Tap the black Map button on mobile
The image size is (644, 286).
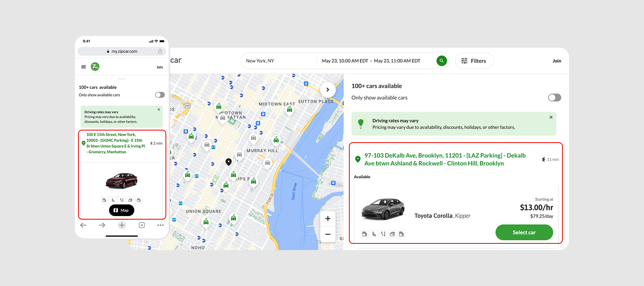tap(121, 210)
